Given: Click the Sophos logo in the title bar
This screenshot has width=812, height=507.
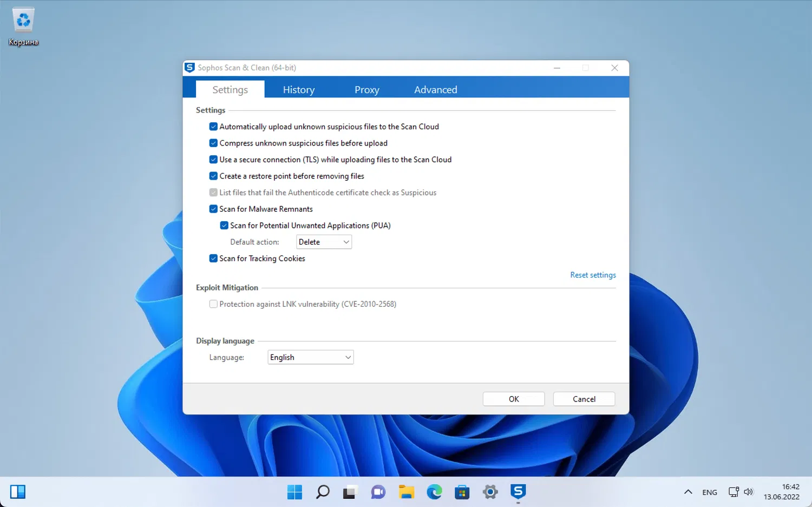Looking at the screenshot, I should click(x=189, y=68).
